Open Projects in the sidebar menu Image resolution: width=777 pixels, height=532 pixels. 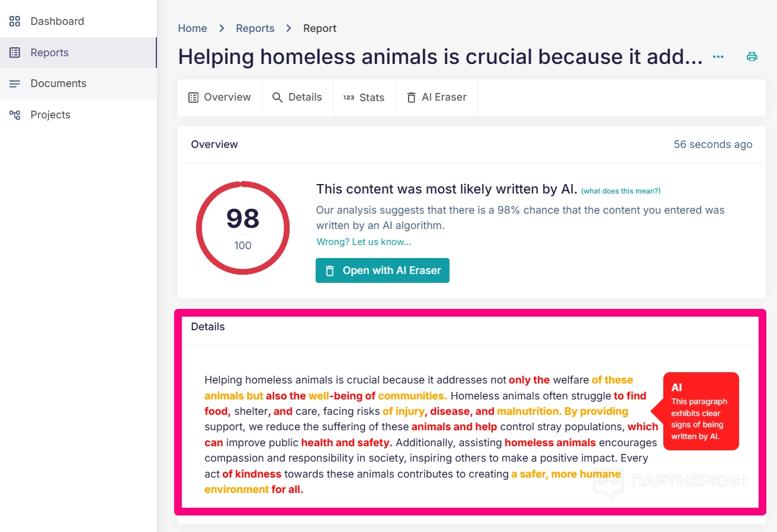[x=50, y=115]
